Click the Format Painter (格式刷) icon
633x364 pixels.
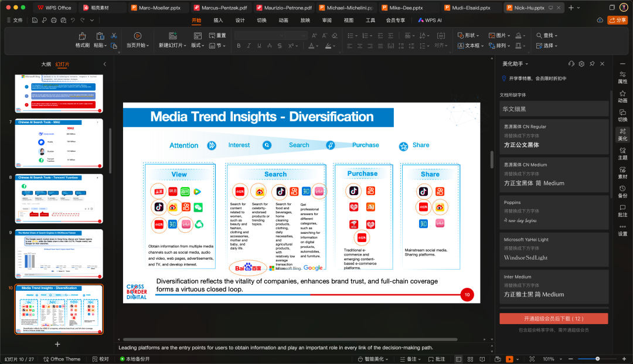pos(82,36)
